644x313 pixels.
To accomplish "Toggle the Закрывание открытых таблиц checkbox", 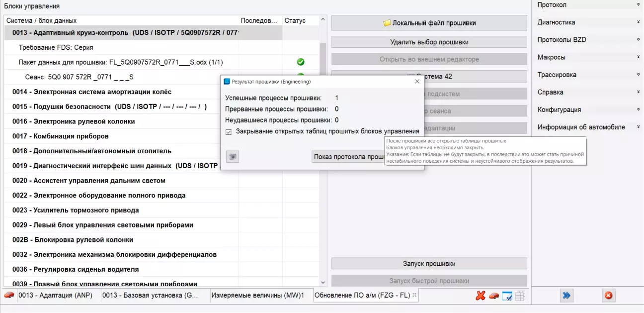I will (229, 131).
